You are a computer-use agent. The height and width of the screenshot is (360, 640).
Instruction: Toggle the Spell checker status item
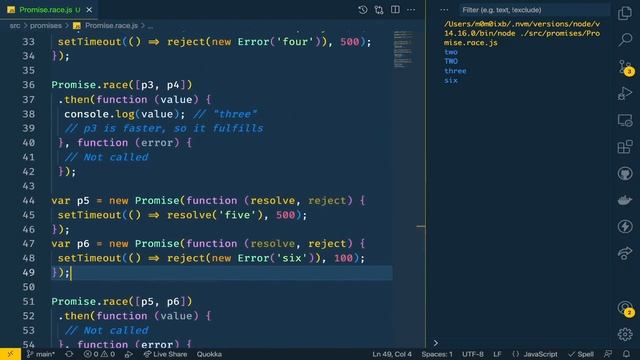581,354
